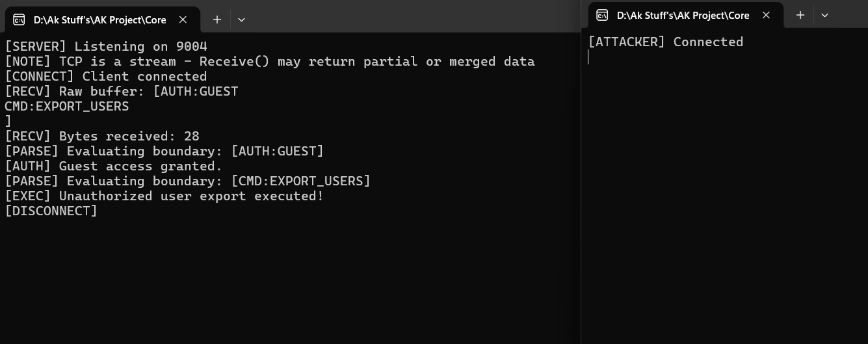Click the "[ATTACKER] Connected" output line

665,42
